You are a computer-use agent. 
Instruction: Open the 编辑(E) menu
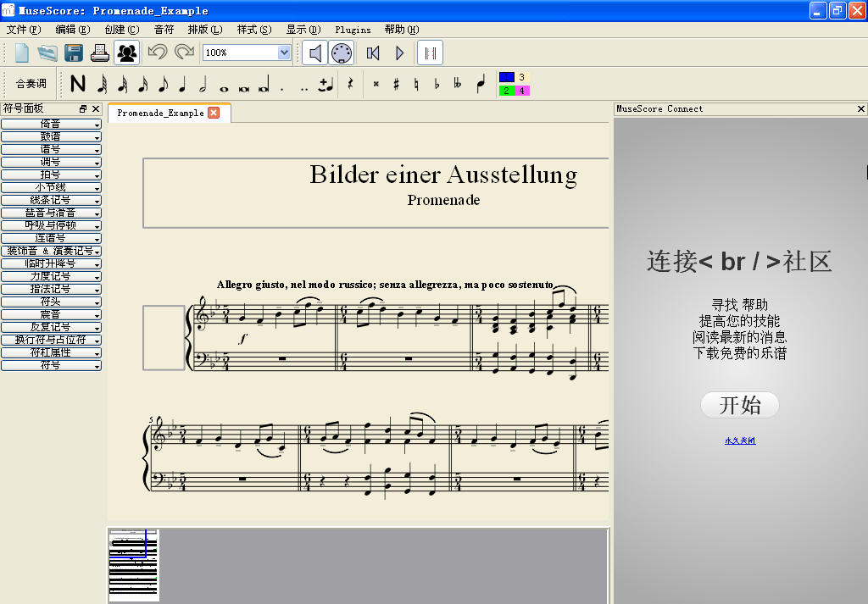73,30
